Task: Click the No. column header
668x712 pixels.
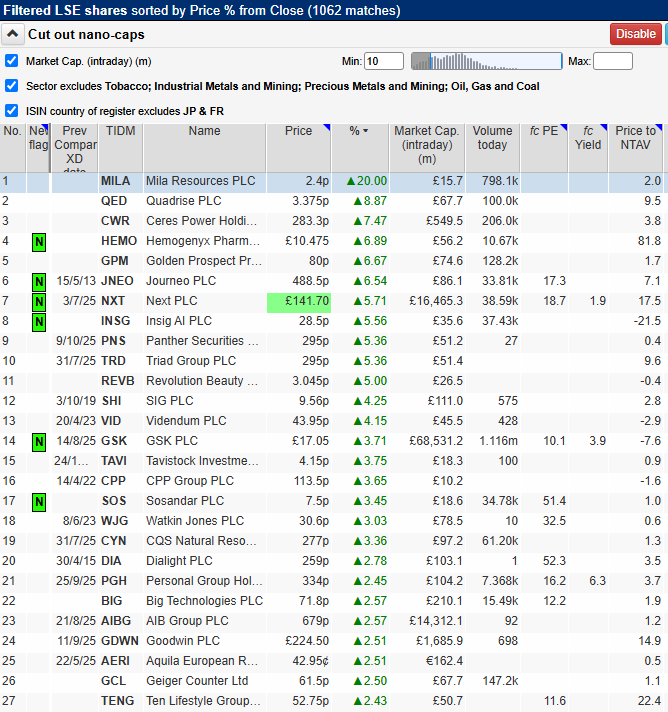Action: click(x=13, y=148)
